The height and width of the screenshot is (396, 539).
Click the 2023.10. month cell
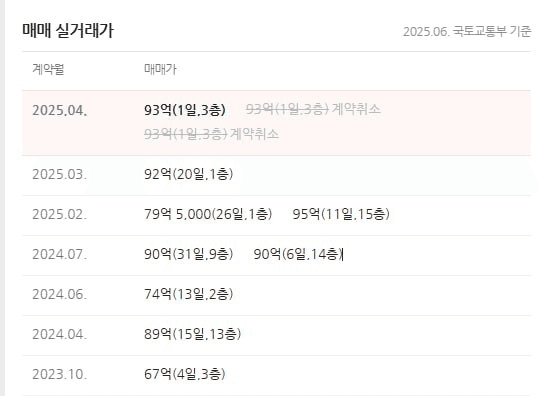[x=59, y=374]
